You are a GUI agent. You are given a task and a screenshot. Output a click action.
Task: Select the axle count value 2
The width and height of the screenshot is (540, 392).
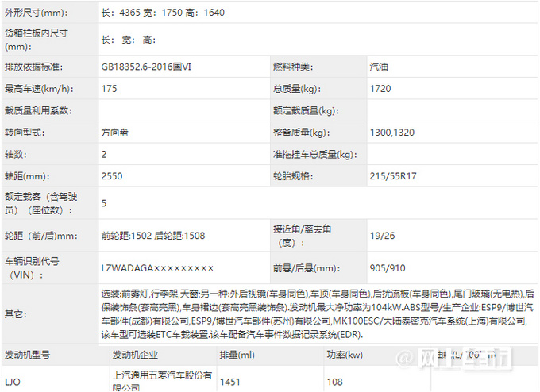point(104,155)
